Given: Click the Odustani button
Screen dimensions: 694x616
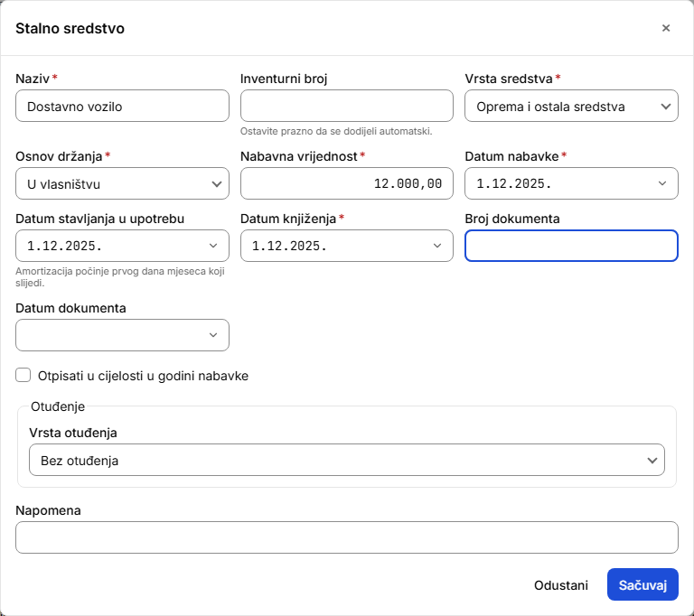Looking at the screenshot, I should [x=561, y=585].
